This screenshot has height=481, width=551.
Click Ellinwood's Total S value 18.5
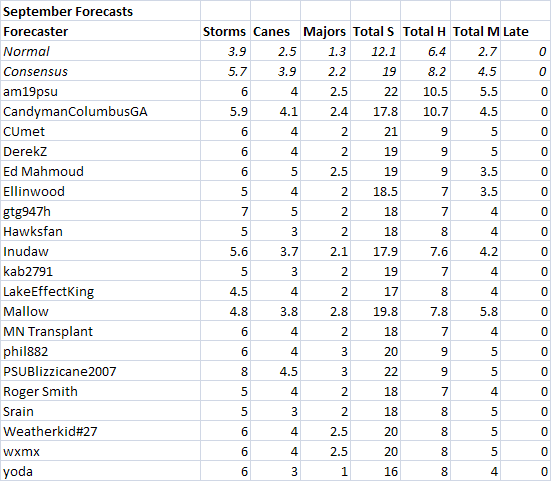click(x=375, y=191)
